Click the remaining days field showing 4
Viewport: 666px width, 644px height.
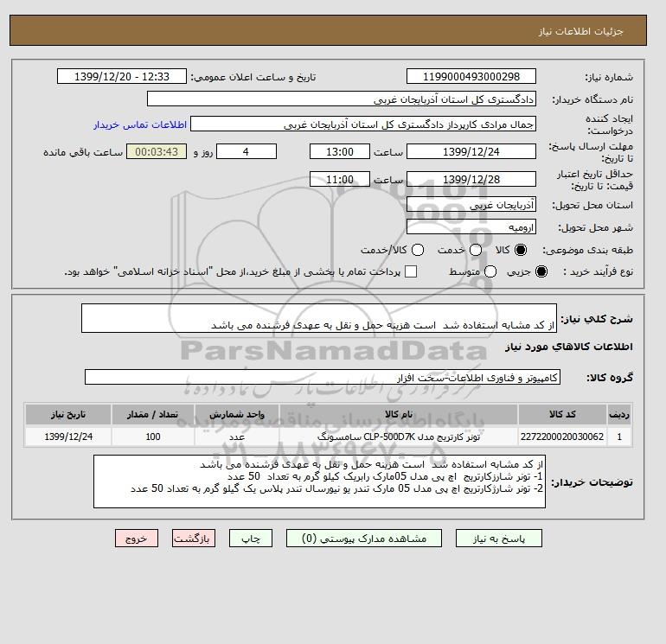[247, 151]
